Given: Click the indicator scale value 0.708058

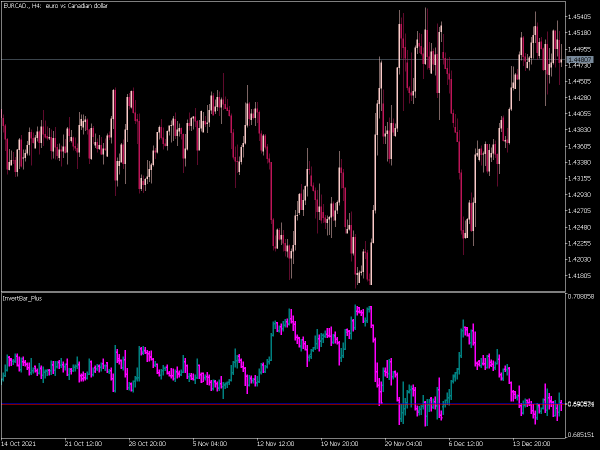Looking at the screenshot, I should pos(581,297).
